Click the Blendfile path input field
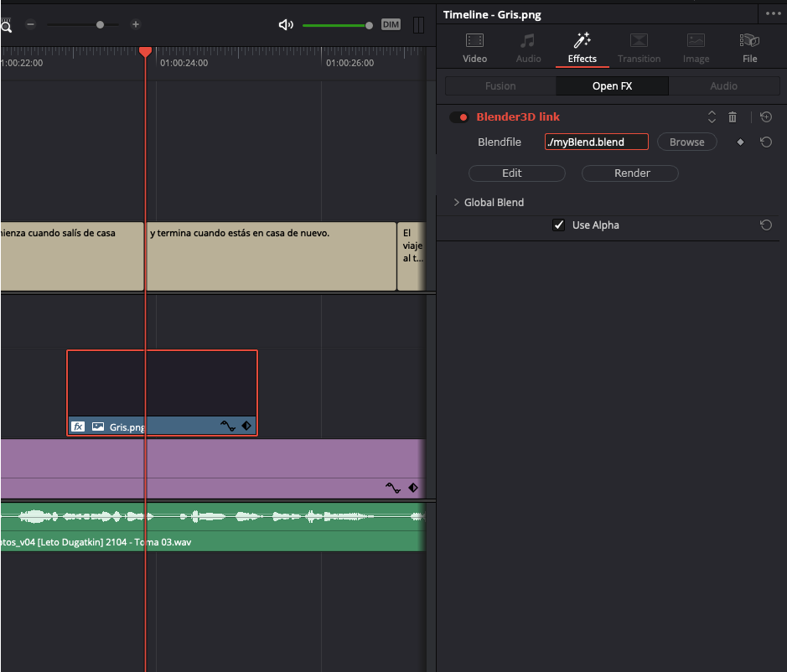This screenshot has width=787, height=672. pos(596,142)
